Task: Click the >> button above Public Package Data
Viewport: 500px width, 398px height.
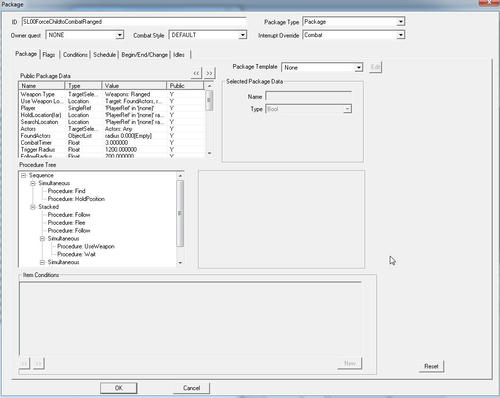Action: pyautogui.click(x=209, y=73)
